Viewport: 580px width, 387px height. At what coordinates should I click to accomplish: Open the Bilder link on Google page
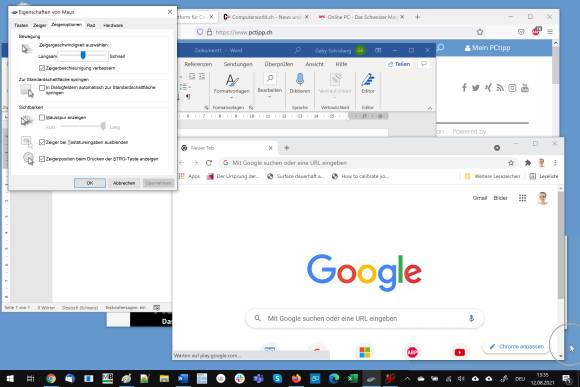(x=500, y=198)
